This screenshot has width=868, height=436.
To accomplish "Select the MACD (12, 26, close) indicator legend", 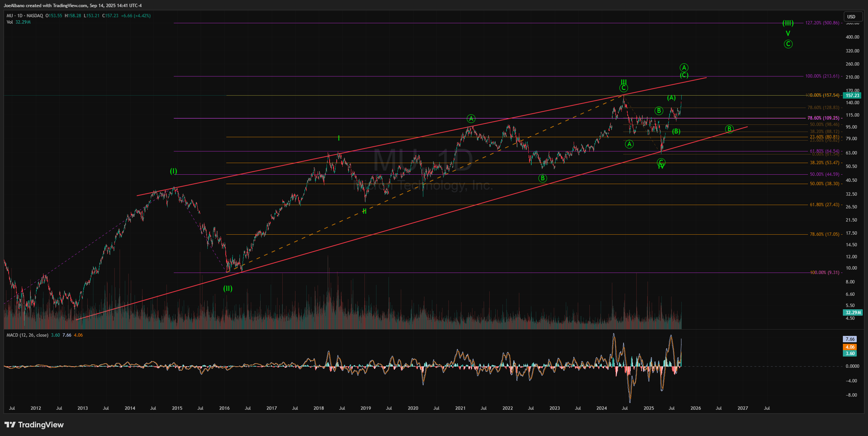I will [27, 335].
